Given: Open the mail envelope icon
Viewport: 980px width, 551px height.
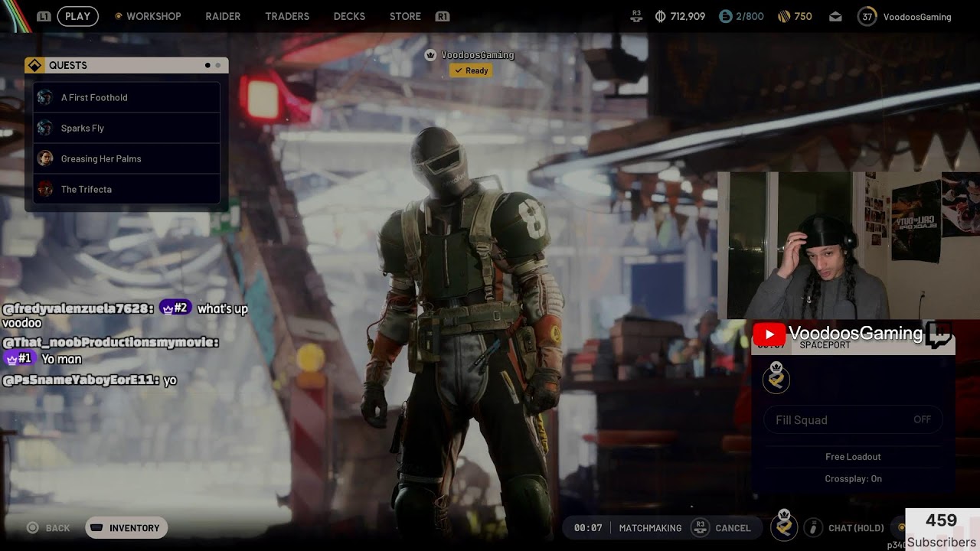Looking at the screenshot, I should pyautogui.click(x=835, y=17).
